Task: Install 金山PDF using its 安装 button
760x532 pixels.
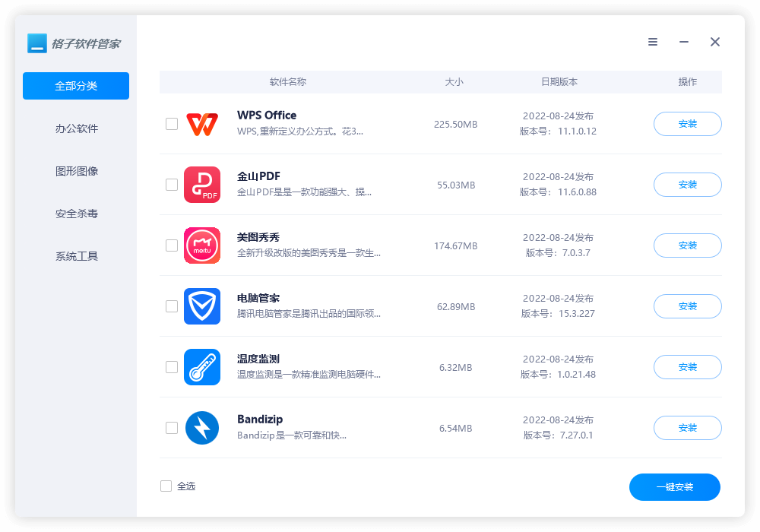Action: tap(687, 185)
